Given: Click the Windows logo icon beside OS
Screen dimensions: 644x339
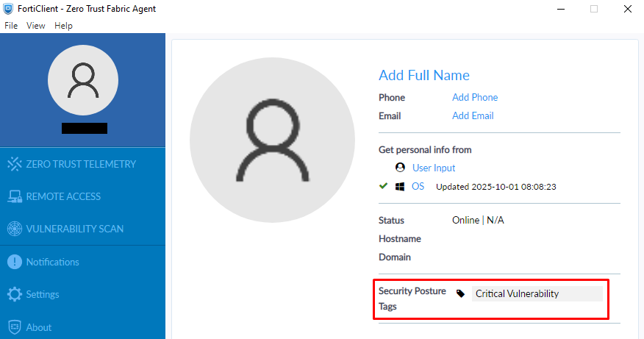Looking at the screenshot, I should (x=400, y=187).
